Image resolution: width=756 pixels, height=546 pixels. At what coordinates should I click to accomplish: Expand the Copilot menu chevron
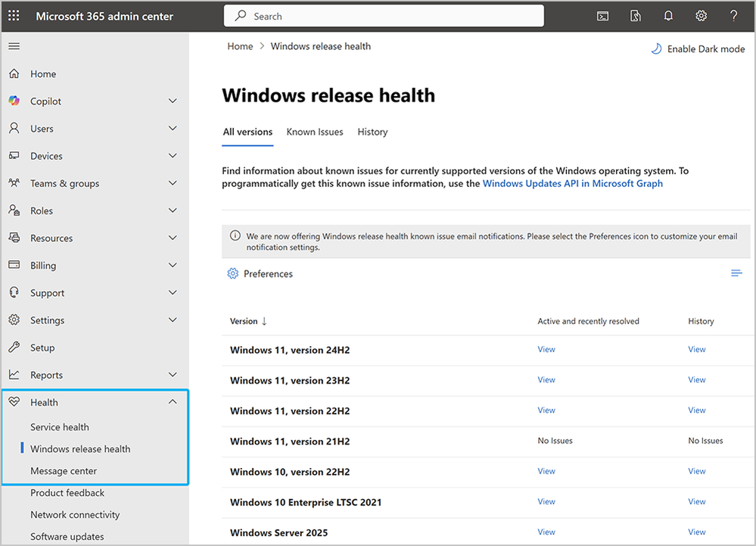pyautogui.click(x=173, y=101)
